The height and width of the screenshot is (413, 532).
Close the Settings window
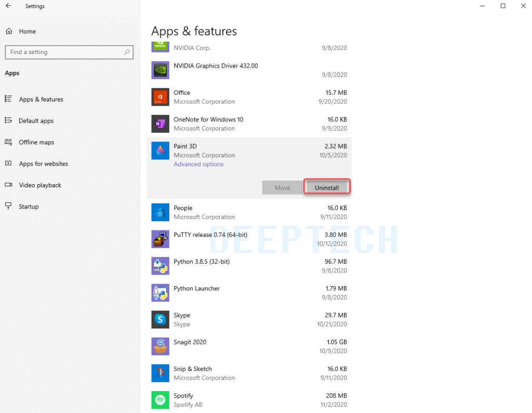(524, 6)
